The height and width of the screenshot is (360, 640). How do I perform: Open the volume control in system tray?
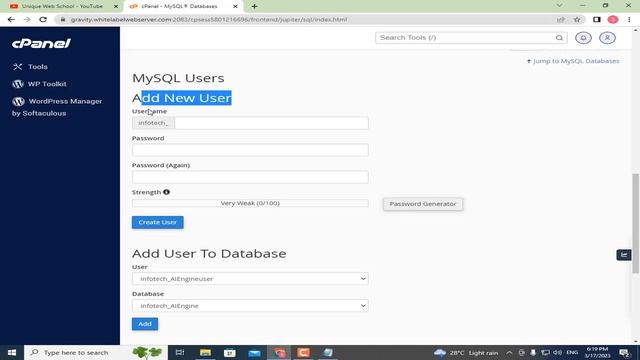557,353
